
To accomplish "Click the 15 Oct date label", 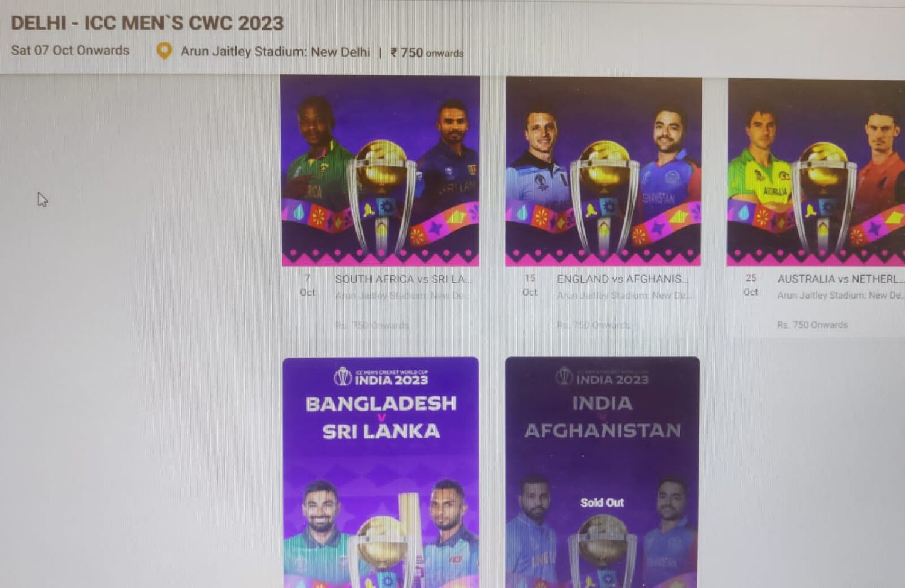I will tap(530, 285).
